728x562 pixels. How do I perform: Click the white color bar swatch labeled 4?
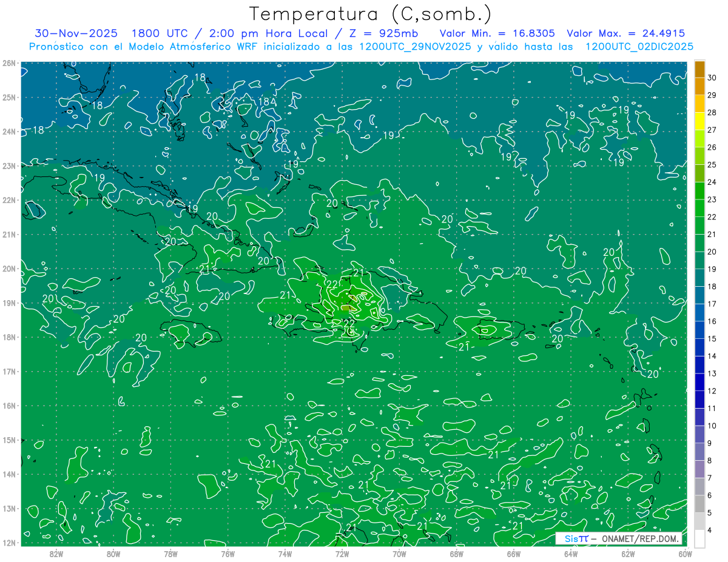pos(699,538)
